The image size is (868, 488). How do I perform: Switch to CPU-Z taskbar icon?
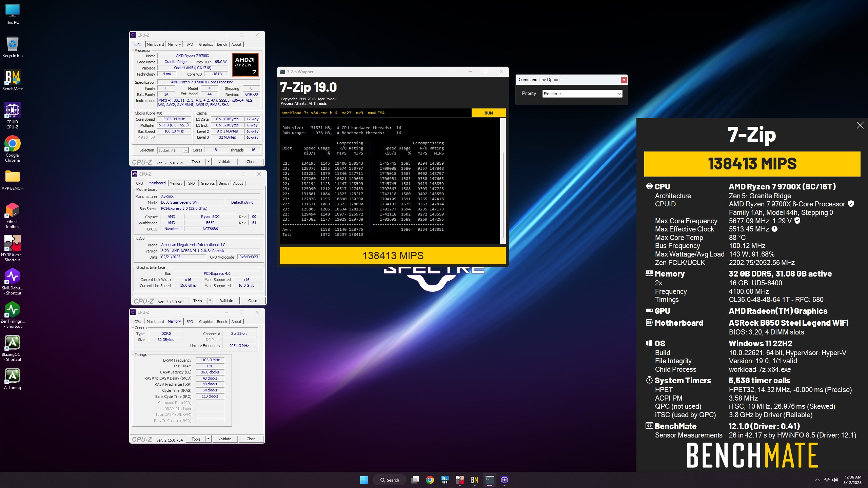[505, 480]
